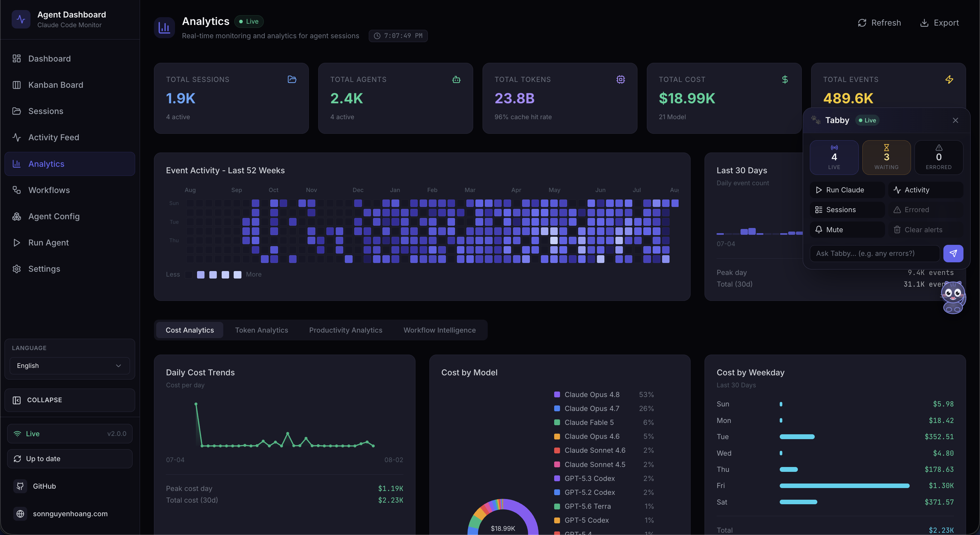Click the sidebar collapse panel icon

(16, 400)
